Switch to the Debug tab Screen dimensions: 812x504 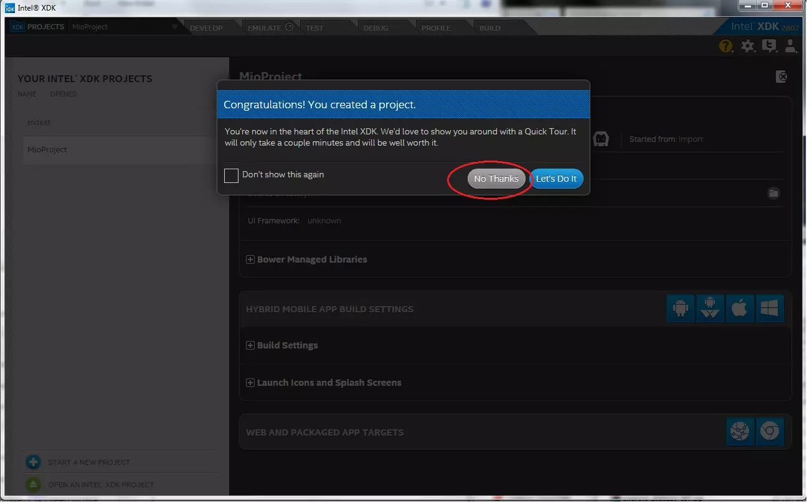pos(375,28)
